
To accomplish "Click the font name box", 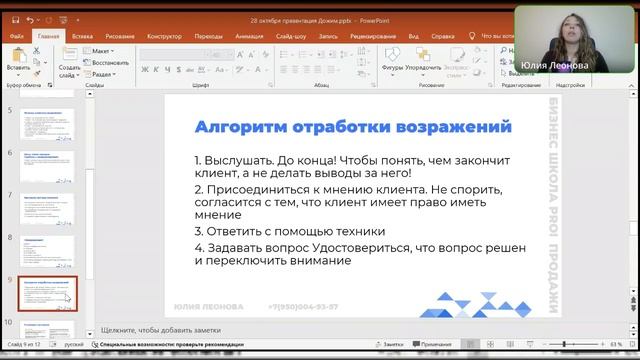I will pyautogui.click(x=175, y=55).
